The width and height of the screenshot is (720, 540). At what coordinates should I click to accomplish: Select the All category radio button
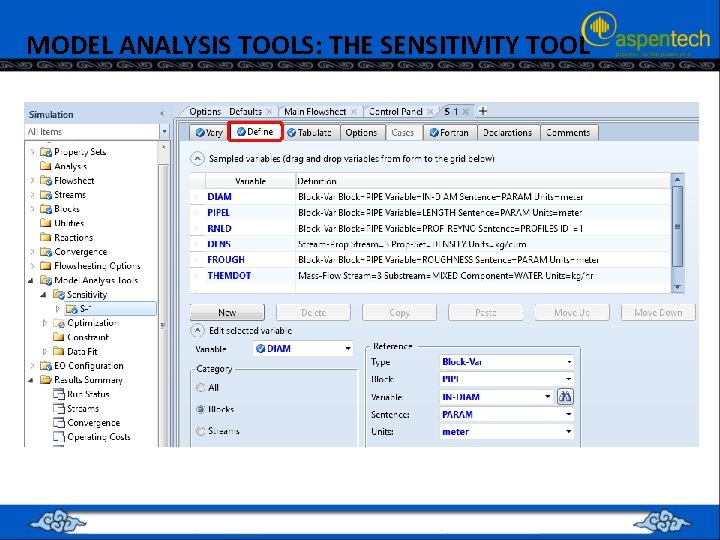pyautogui.click(x=200, y=388)
